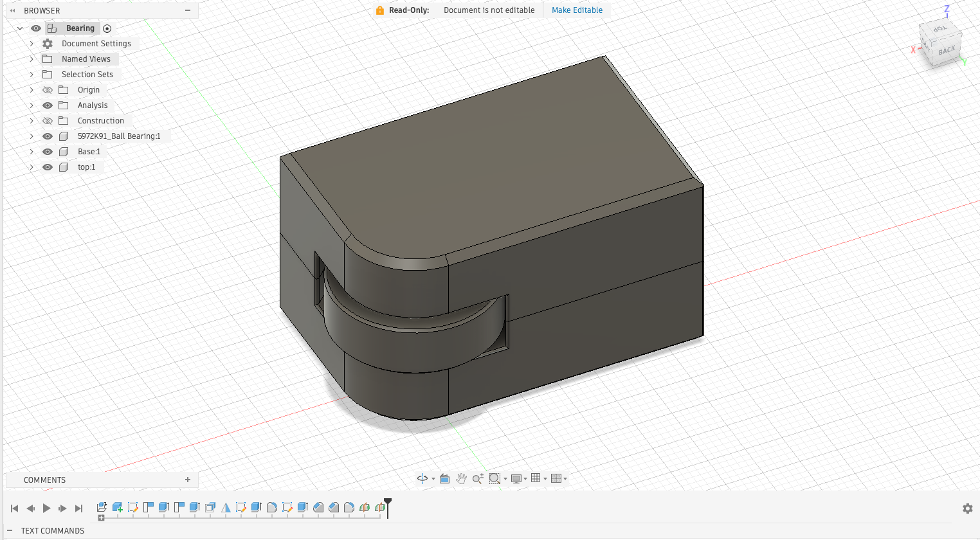Open Zoom Window dropdown arrow

point(505,479)
